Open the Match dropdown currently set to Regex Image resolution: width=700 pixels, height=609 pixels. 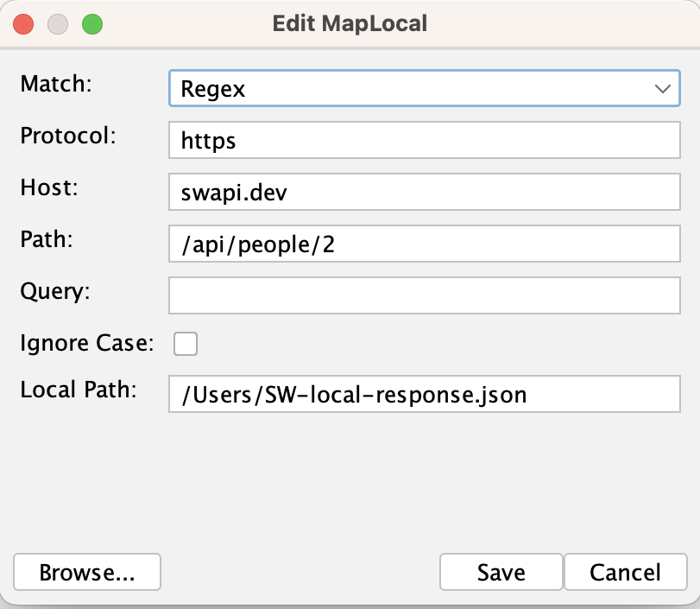pos(423,87)
